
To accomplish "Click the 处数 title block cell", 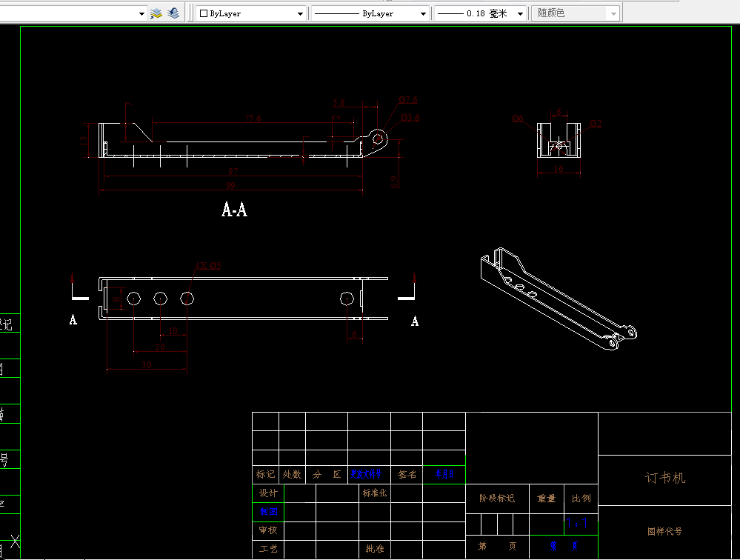I will (292, 474).
